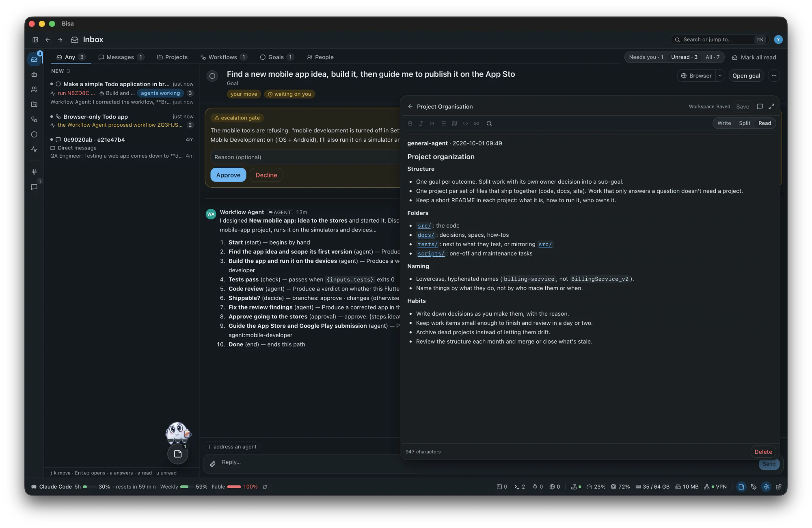The height and width of the screenshot is (528, 812).
Task: Switch the note editor to Read mode
Action: coord(764,123)
